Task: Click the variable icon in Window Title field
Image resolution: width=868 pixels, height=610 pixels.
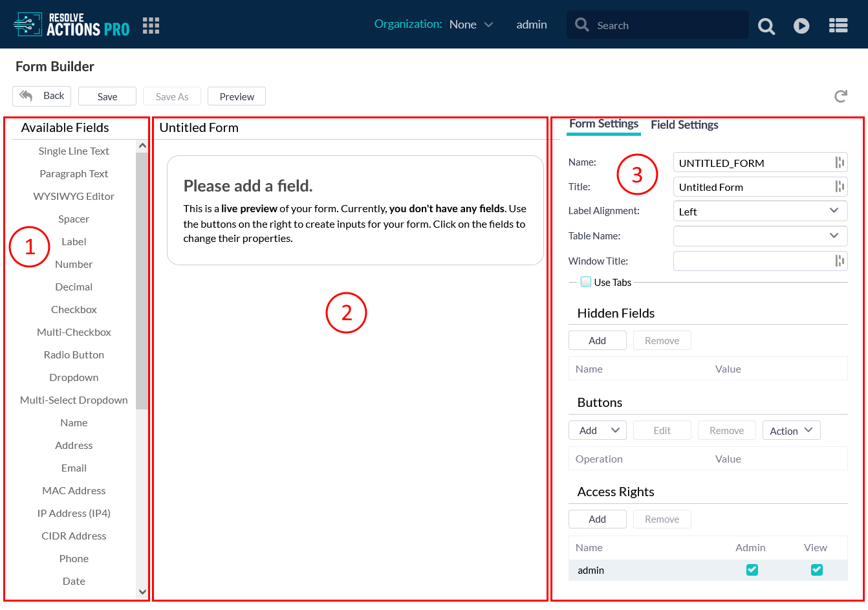Action: point(839,261)
